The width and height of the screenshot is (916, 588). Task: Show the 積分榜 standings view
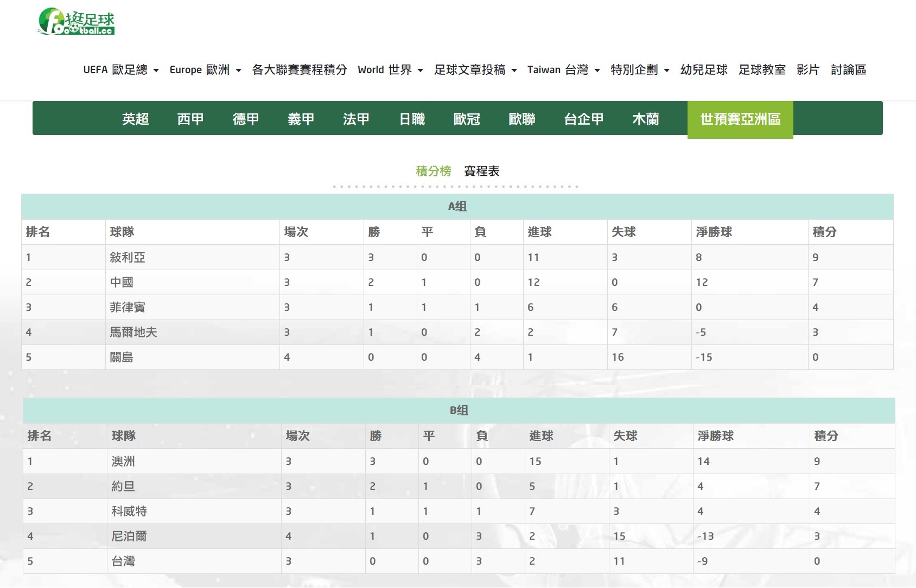coord(434,171)
